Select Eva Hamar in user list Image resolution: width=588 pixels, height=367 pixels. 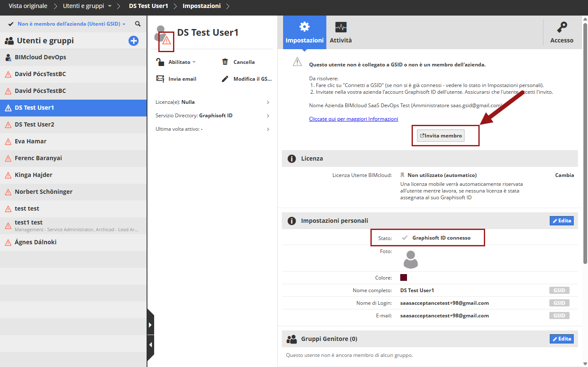73,142
